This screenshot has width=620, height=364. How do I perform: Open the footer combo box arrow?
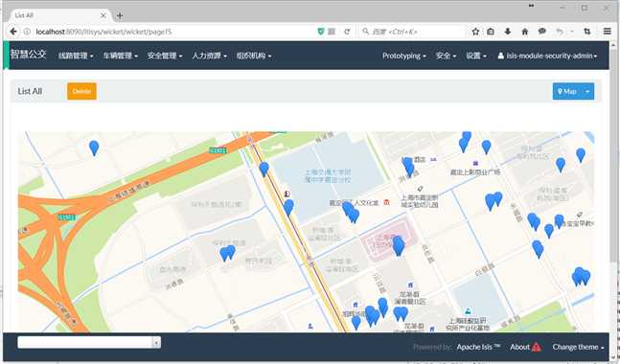[x=156, y=342]
